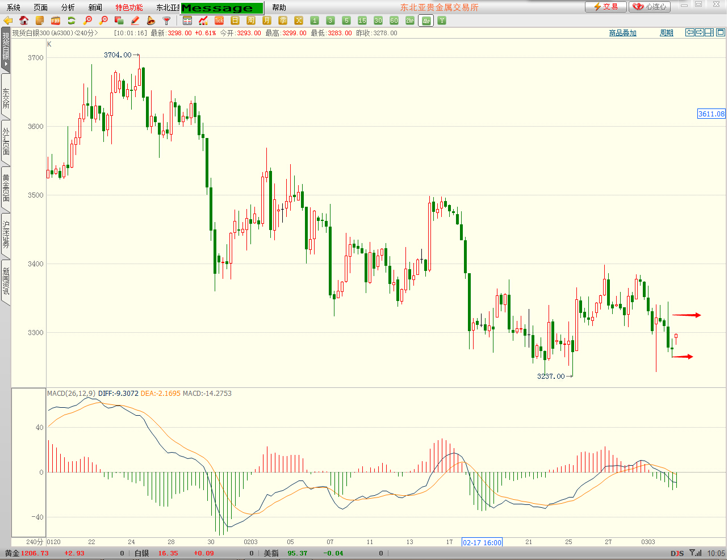
Task: Open the 商品叠加 overlay options
Action: point(622,33)
